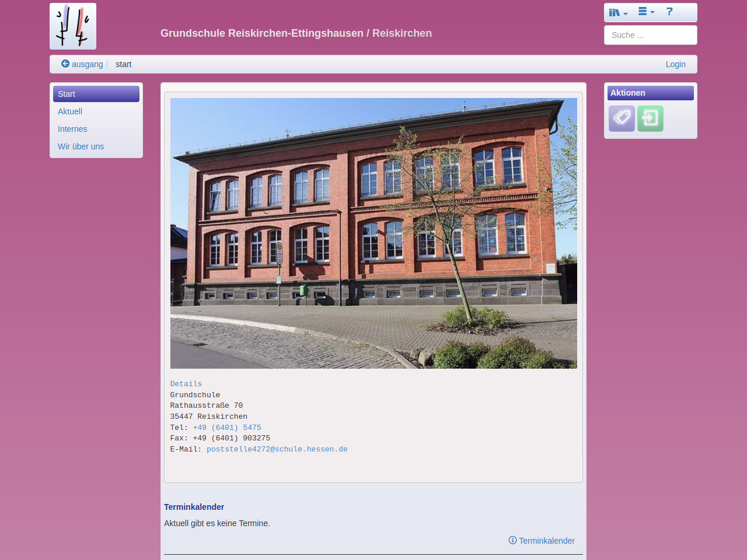747x560 pixels.
Task: Open the Wir über uns page
Action: pos(81,146)
